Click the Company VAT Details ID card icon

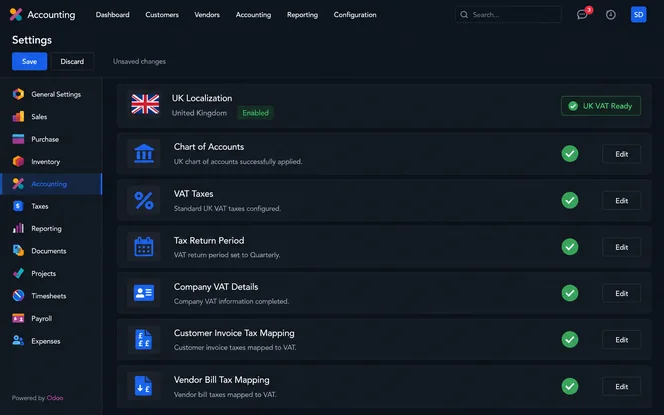click(x=144, y=293)
